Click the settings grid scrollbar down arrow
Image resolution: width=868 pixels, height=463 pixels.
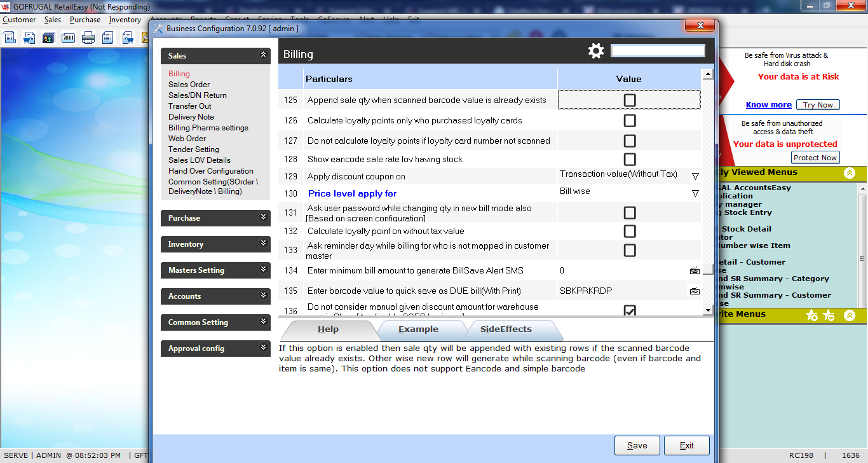tap(707, 310)
